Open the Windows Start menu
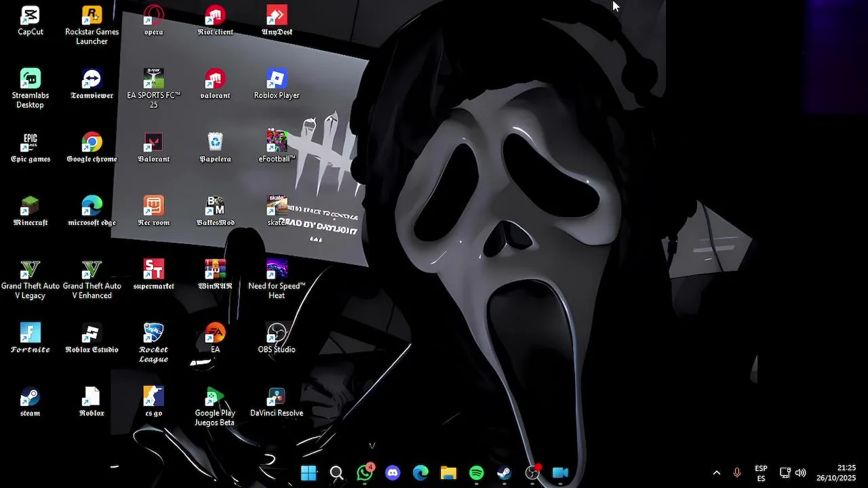Screen dimensions: 868x488 (x=309, y=473)
